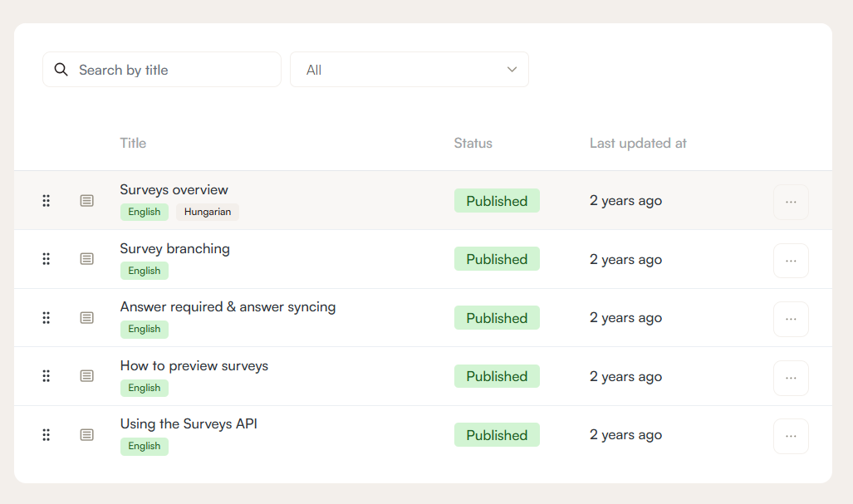Click the Last updated at column header
Screen dimensions: 853x504
tap(638, 143)
